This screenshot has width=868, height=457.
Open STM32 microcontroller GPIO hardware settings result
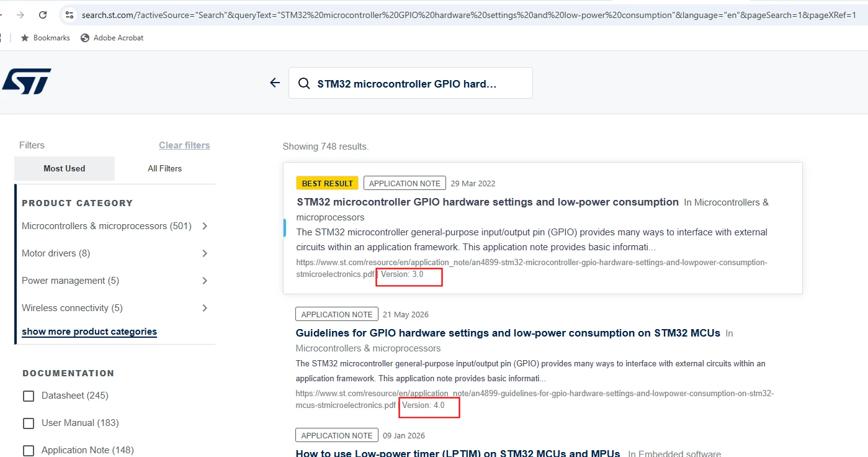click(x=488, y=202)
